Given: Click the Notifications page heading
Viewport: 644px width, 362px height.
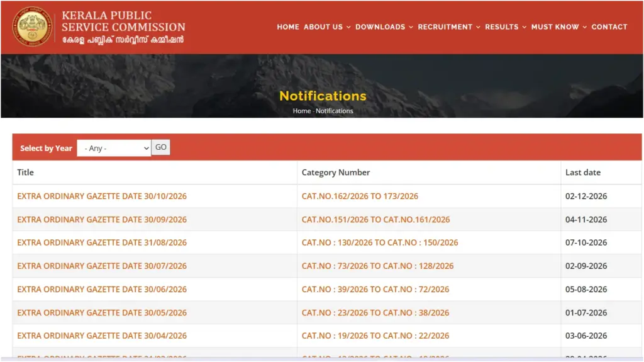Looking at the screenshot, I should pos(323,96).
